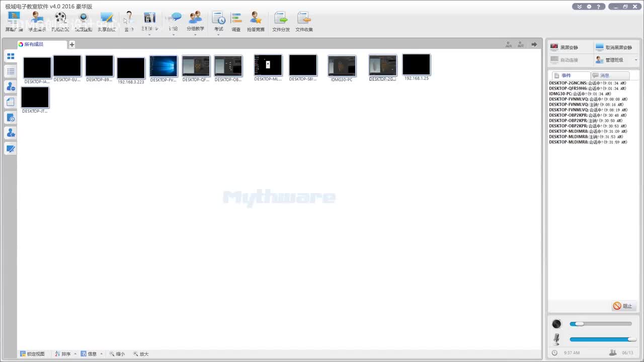Open settings gear in title bar
The height and width of the screenshot is (362, 644).
[x=589, y=7]
